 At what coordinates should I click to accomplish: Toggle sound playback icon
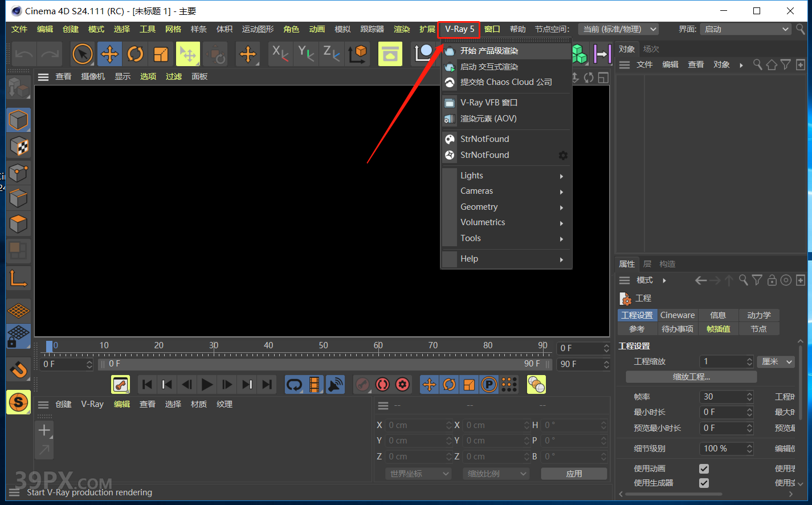[x=335, y=385]
